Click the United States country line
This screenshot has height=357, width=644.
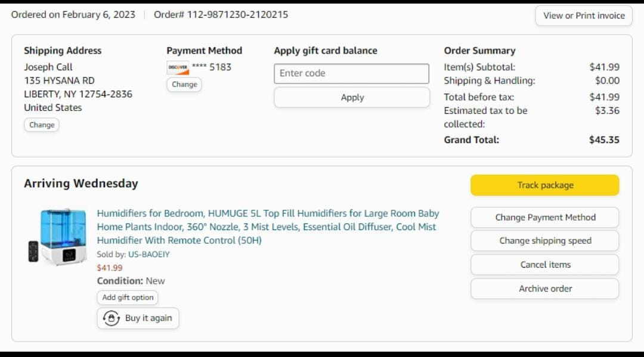click(x=53, y=108)
